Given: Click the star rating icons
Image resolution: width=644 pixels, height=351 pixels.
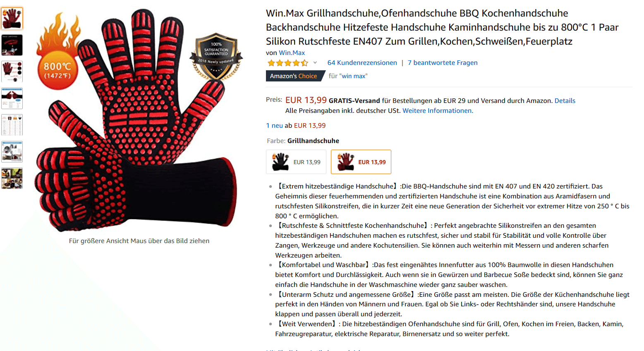Looking at the screenshot, I should pos(288,63).
